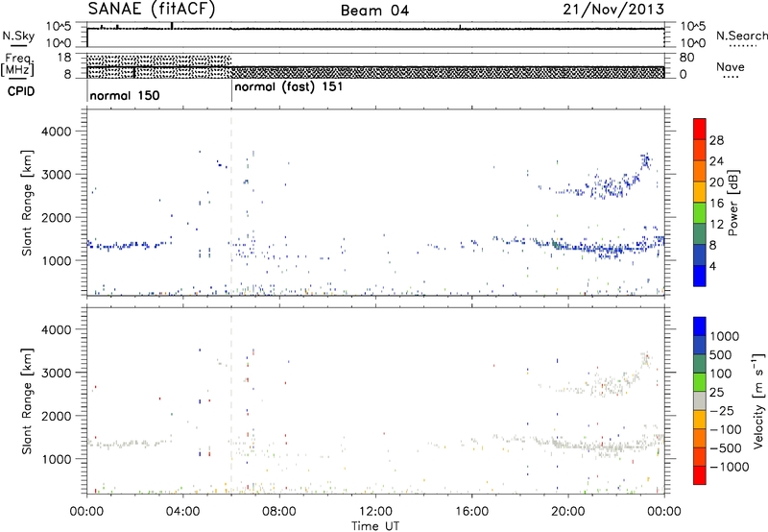Click the Nave legend label

click(731, 67)
